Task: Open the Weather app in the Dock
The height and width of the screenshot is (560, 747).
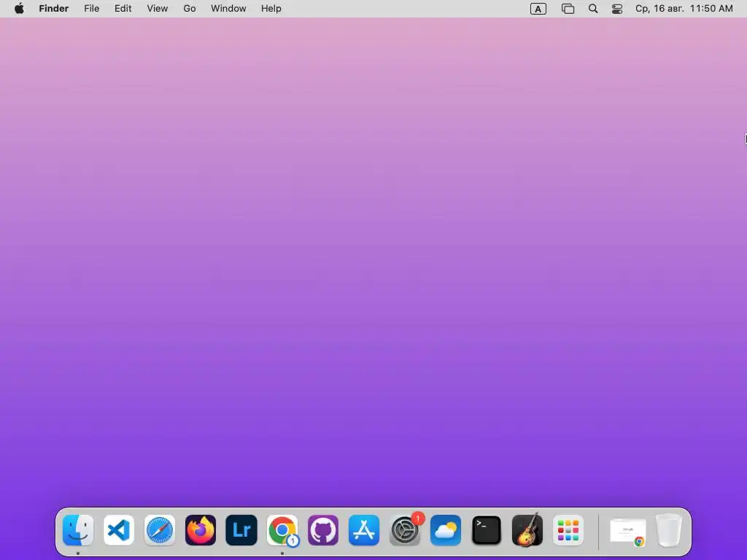Action: tap(446, 530)
